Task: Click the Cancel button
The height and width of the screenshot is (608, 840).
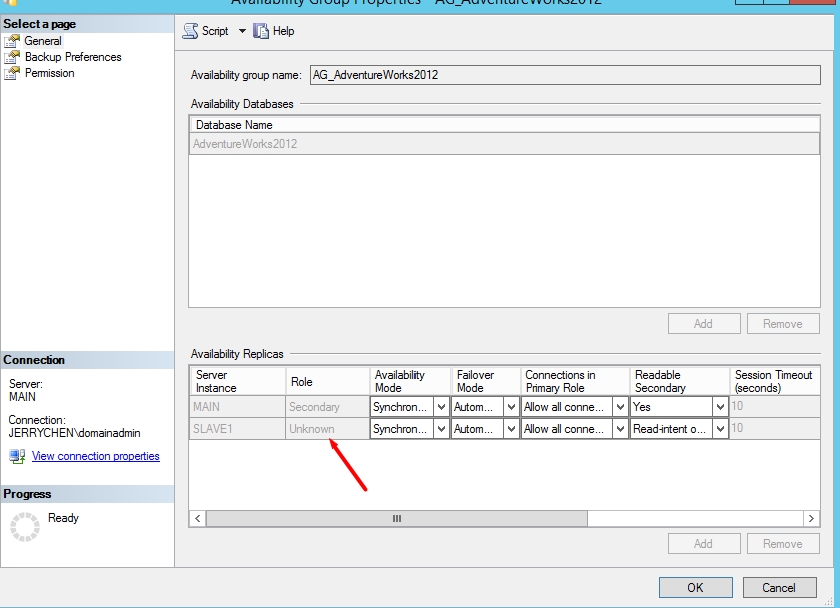Action: (779, 588)
